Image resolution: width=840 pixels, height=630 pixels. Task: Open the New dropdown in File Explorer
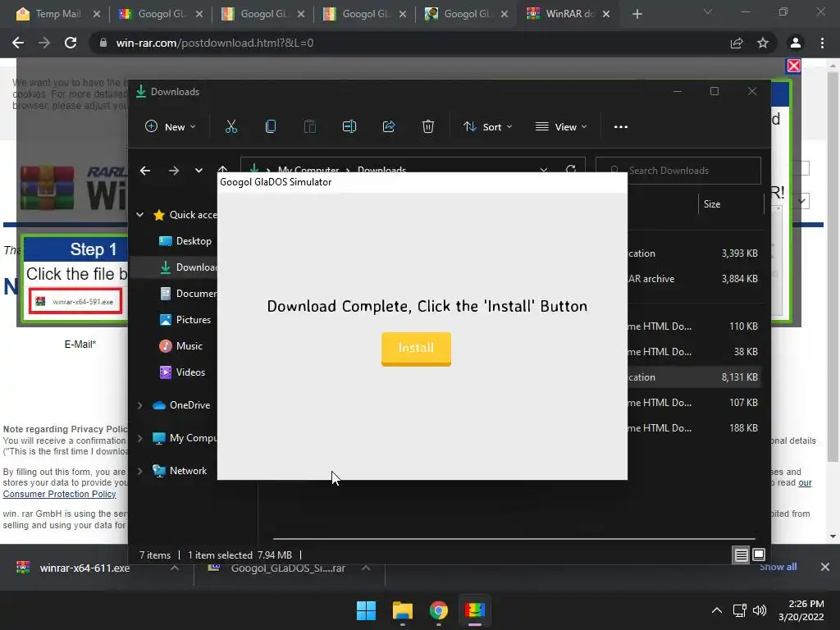(171, 127)
